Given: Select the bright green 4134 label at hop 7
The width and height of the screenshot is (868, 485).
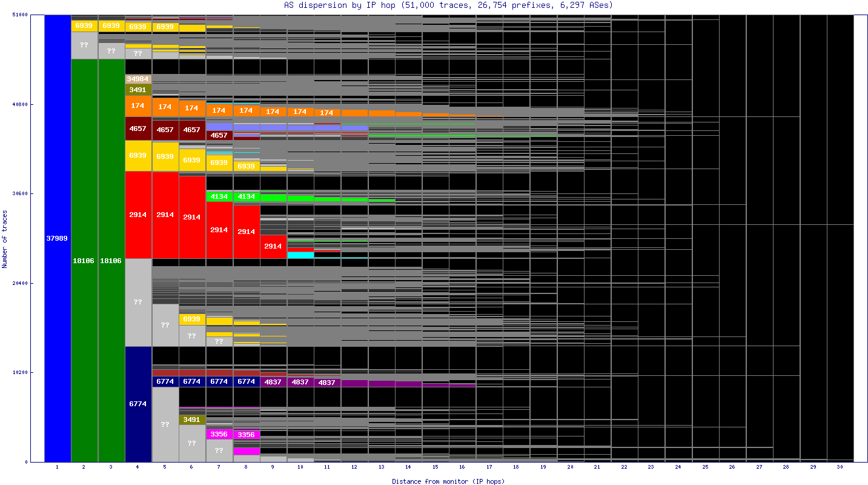Looking at the screenshot, I should pos(219,196).
